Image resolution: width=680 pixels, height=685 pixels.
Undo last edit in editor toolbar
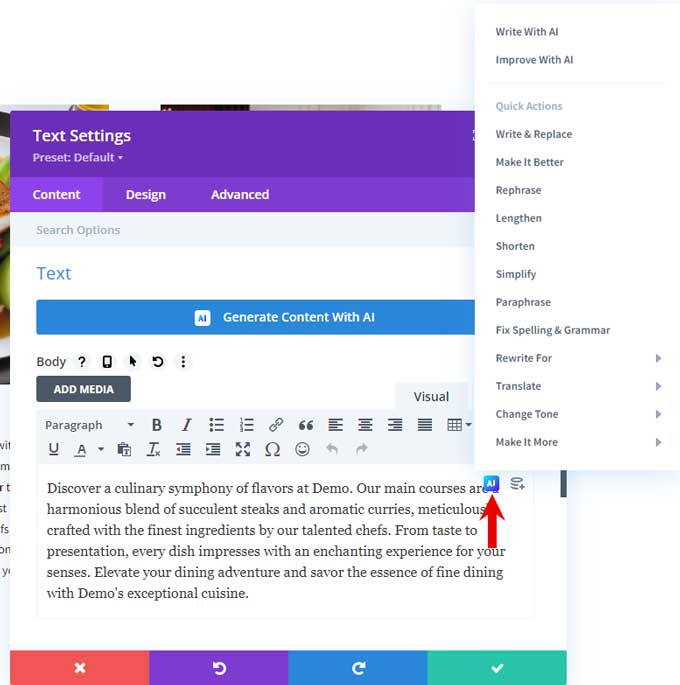(x=332, y=449)
